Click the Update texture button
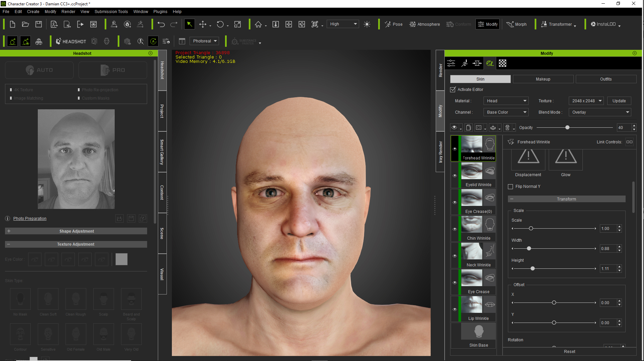Screen dimensions: 644x361 [619, 101]
